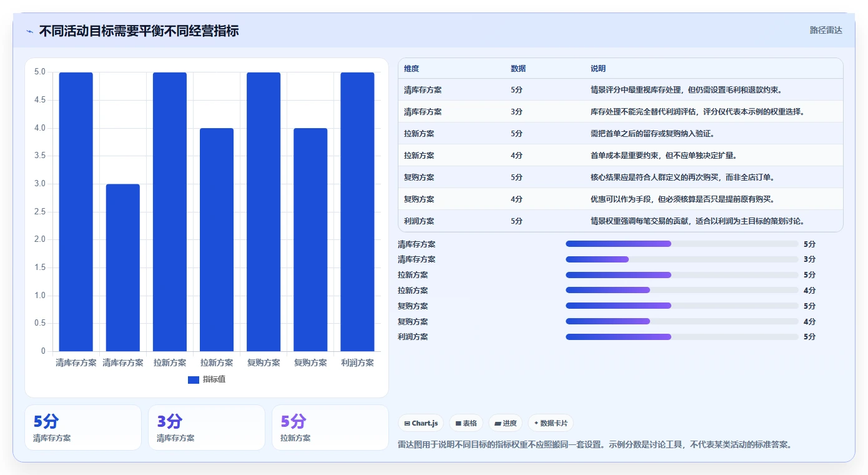Click the 复购方案 chart bar reaching 5.0

click(x=264, y=212)
